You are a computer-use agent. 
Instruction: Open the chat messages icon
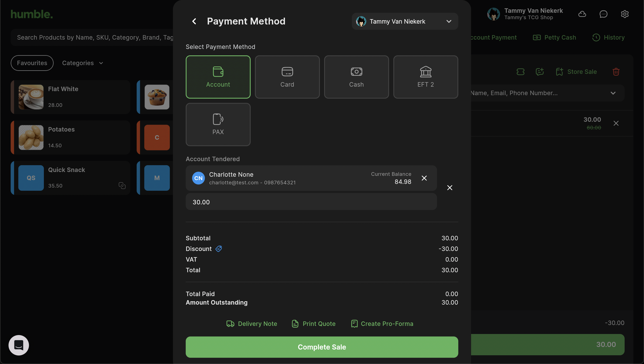tap(603, 14)
